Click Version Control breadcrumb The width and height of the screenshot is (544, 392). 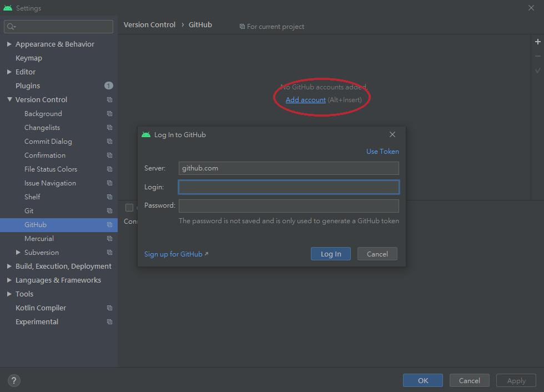(149, 24)
